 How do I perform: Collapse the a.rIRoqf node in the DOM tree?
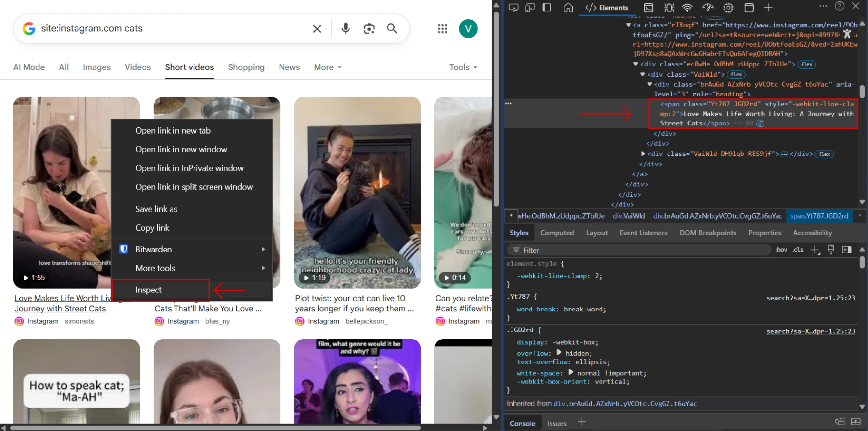point(629,25)
